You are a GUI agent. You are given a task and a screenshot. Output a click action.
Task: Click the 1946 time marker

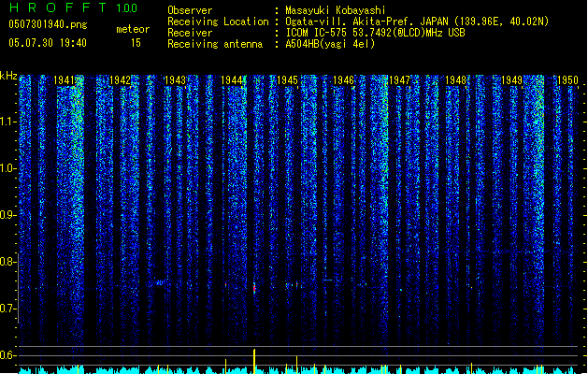click(x=343, y=80)
